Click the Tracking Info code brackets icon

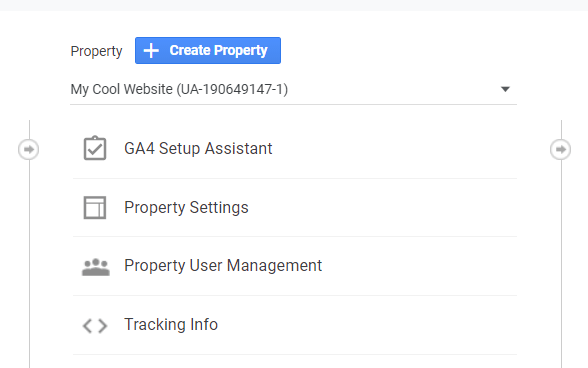coord(95,326)
